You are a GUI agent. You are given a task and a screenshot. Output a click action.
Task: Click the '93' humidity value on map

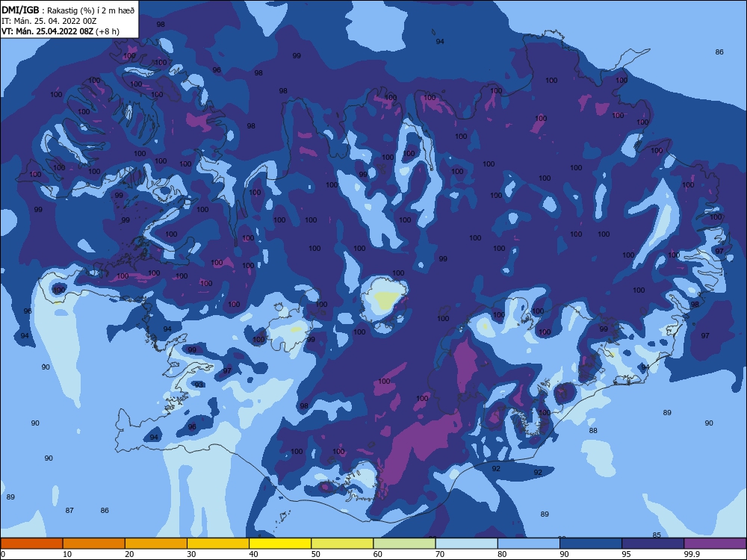pos(199,385)
